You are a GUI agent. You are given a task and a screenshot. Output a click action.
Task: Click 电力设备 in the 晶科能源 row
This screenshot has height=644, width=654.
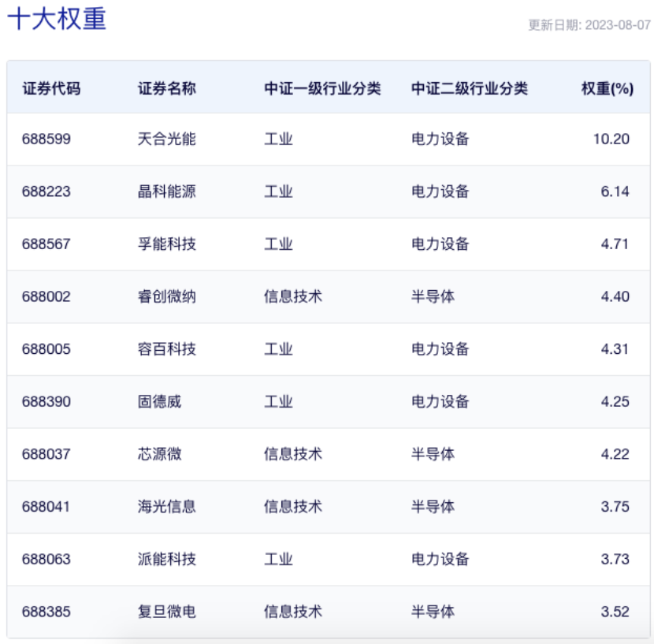pyautogui.click(x=440, y=192)
